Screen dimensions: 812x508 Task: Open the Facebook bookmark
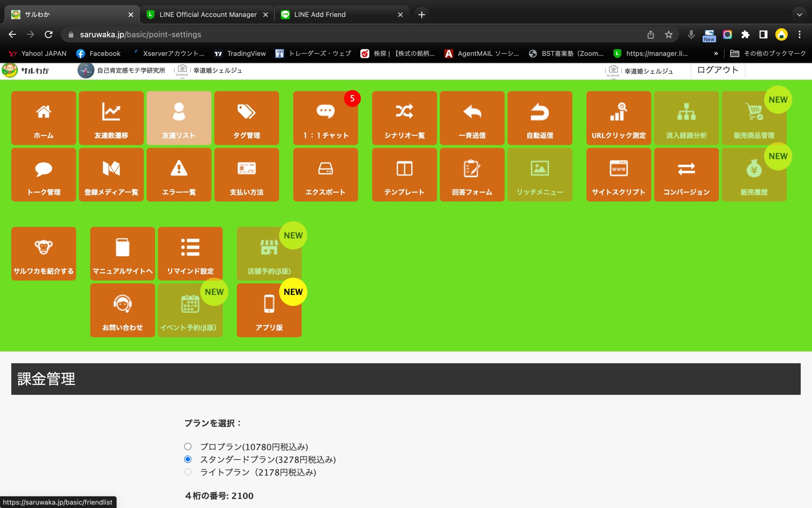(x=98, y=53)
